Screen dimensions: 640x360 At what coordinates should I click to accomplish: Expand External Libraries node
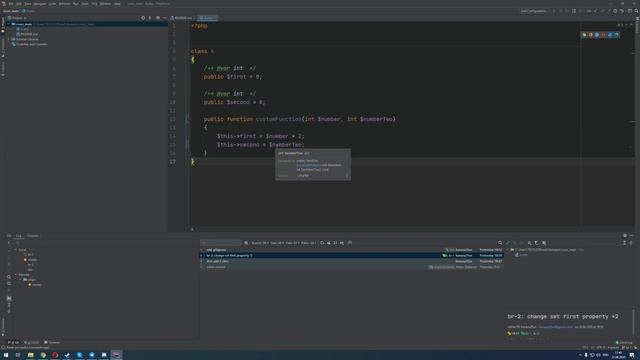point(9,39)
